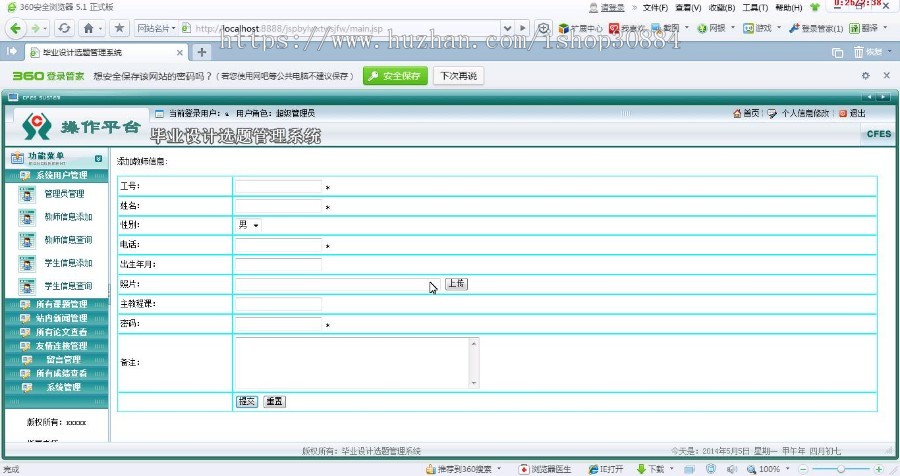The height and width of the screenshot is (476, 900).
Task: Open 学生信息查询 sidebar item
Action: pos(68,286)
